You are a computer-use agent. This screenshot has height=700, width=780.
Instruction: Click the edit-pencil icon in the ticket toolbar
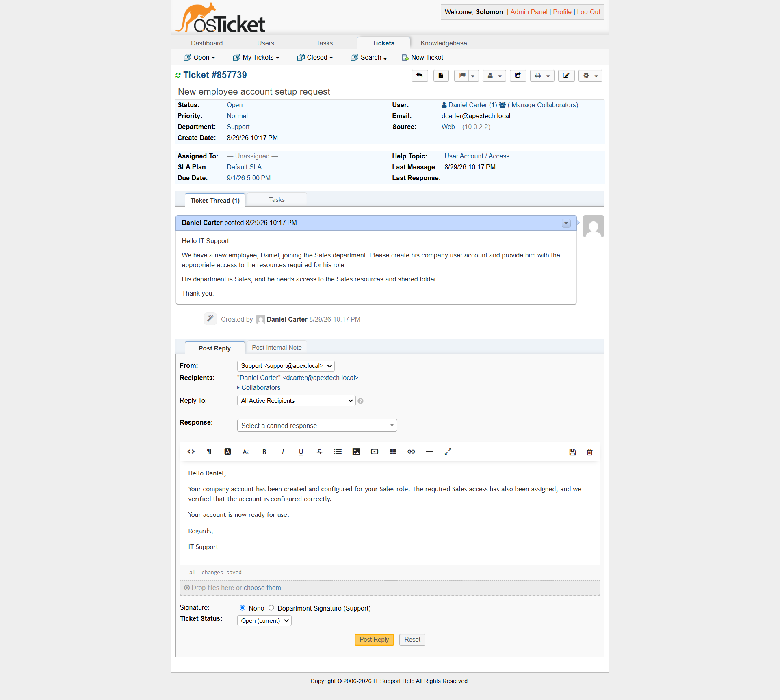pos(566,76)
